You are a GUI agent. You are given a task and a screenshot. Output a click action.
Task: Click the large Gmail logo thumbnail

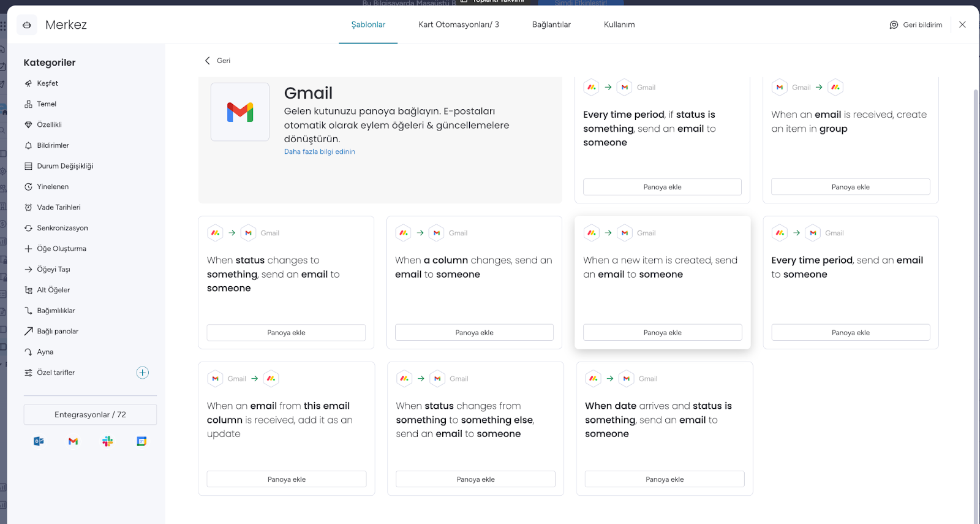240,112
